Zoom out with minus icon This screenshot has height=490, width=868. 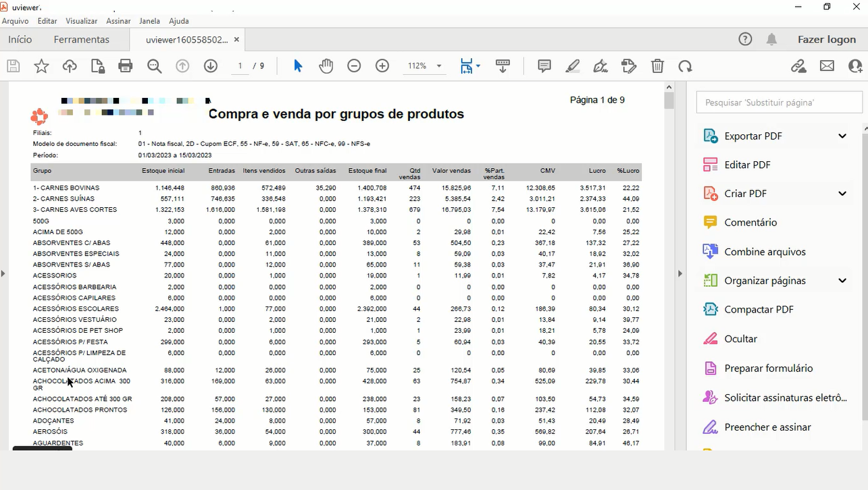(354, 66)
